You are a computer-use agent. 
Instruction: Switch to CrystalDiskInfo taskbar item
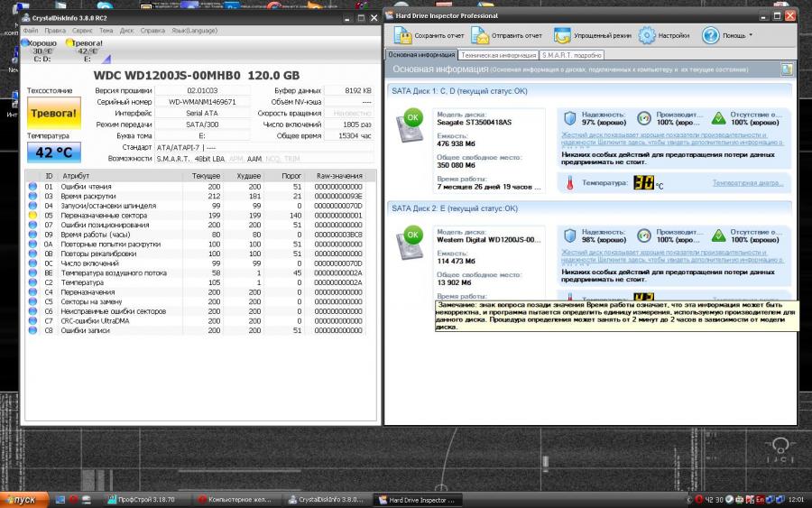327,500
